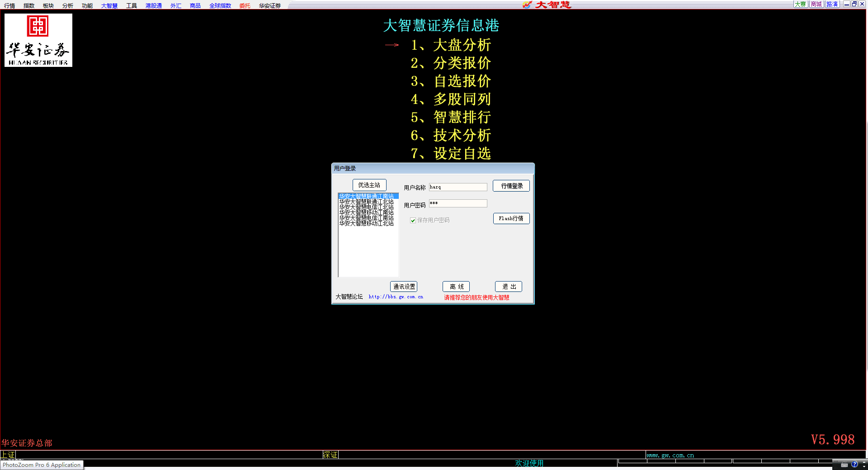Click the 华安证券总部 red label

pos(27,443)
